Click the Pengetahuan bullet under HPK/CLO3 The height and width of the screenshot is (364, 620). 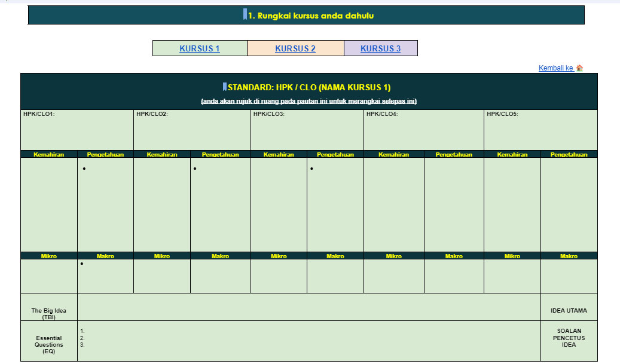[x=312, y=169]
